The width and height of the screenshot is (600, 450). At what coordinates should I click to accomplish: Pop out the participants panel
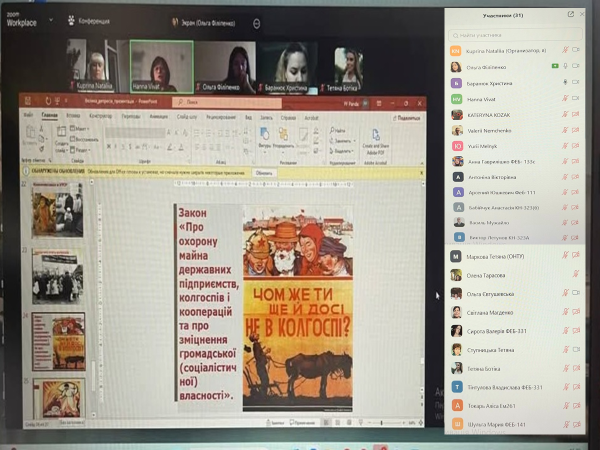(570, 14)
